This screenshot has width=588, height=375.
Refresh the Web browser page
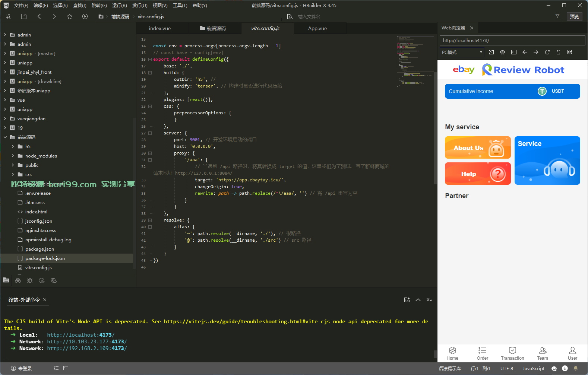tap(547, 52)
